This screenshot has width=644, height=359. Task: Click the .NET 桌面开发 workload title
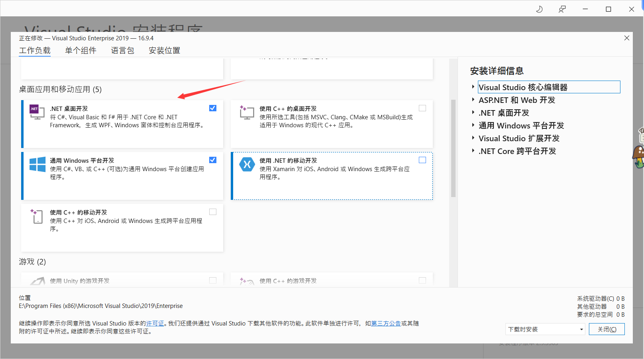[69, 108]
